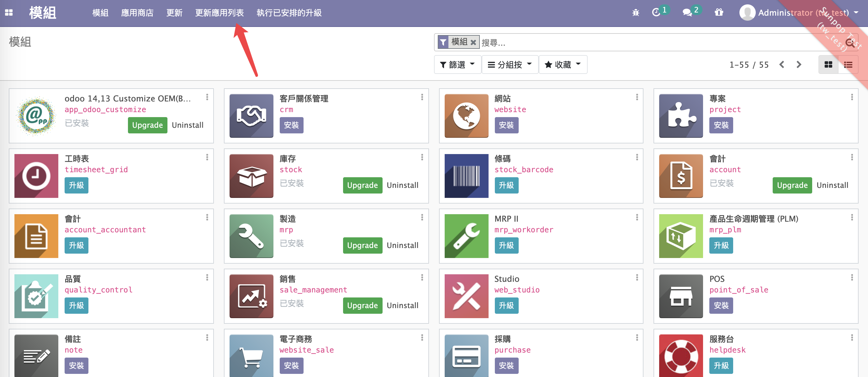The height and width of the screenshot is (377, 868).
Task: Open the 篩選 filter dropdown
Action: [457, 64]
